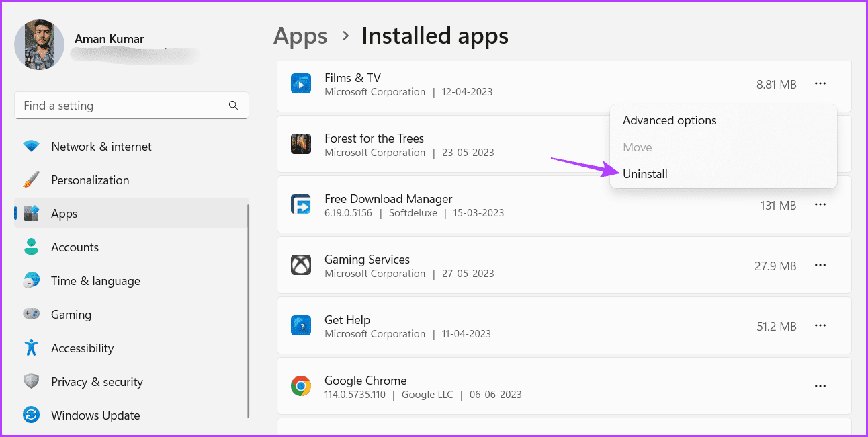Click the Installed apps page heading
868x437 pixels.
pyautogui.click(x=435, y=36)
